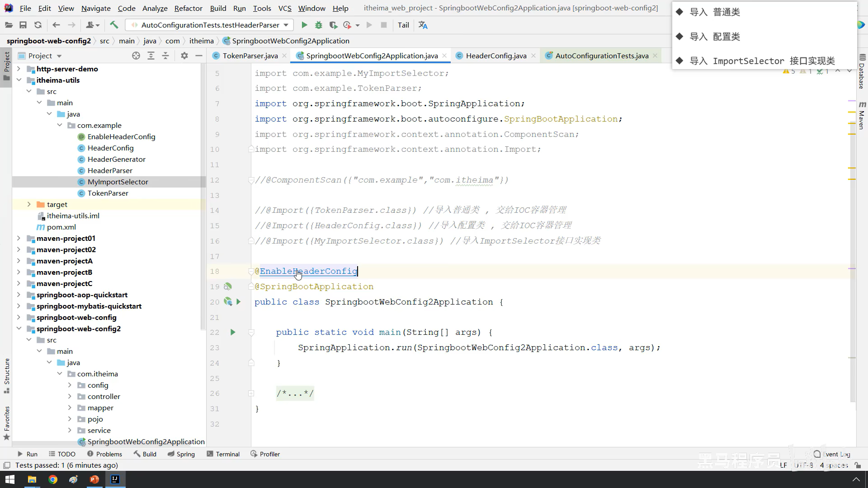Image resolution: width=868 pixels, height=488 pixels.
Task: Click the Tail toolbar button
Action: pos(403,25)
